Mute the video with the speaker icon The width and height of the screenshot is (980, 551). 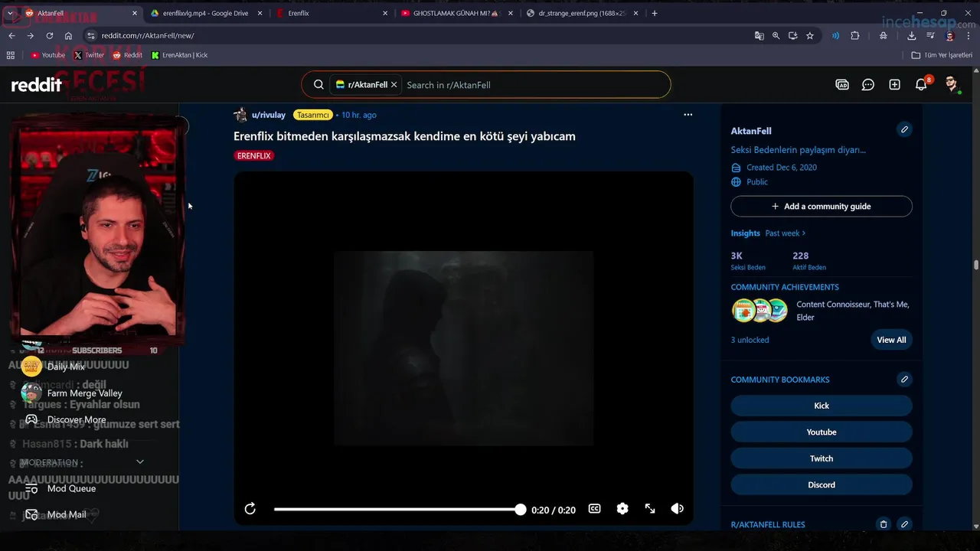(678, 509)
